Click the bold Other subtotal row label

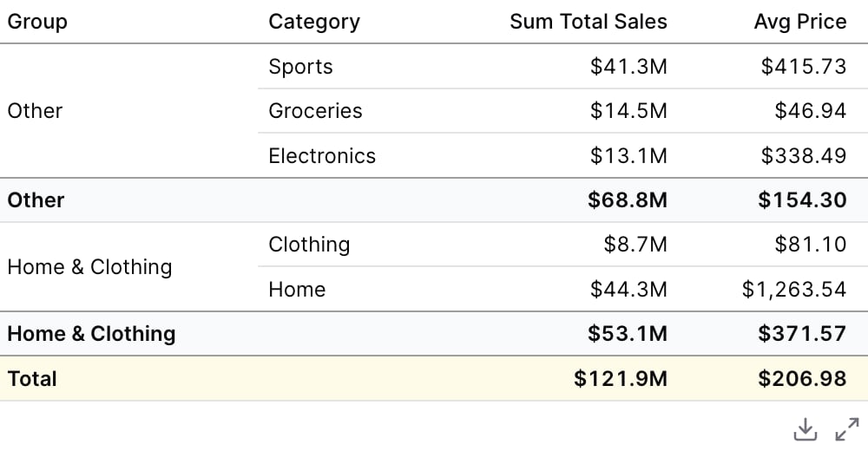click(36, 199)
